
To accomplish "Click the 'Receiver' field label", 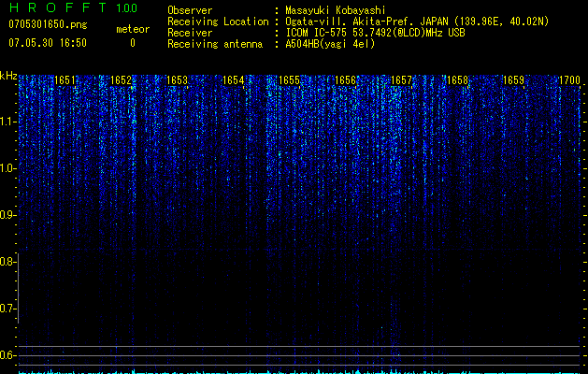I will point(190,33).
